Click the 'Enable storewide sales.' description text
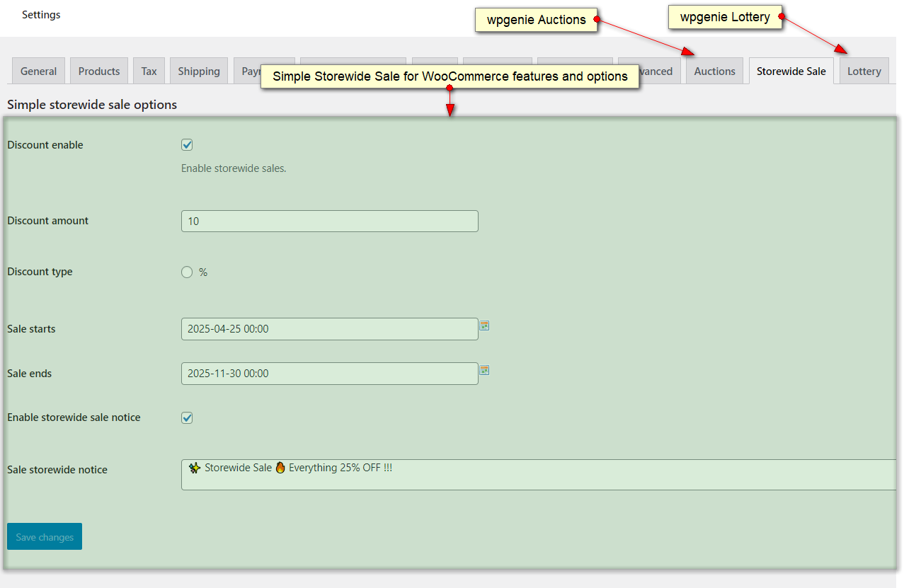The image size is (904, 588). [234, 168]
